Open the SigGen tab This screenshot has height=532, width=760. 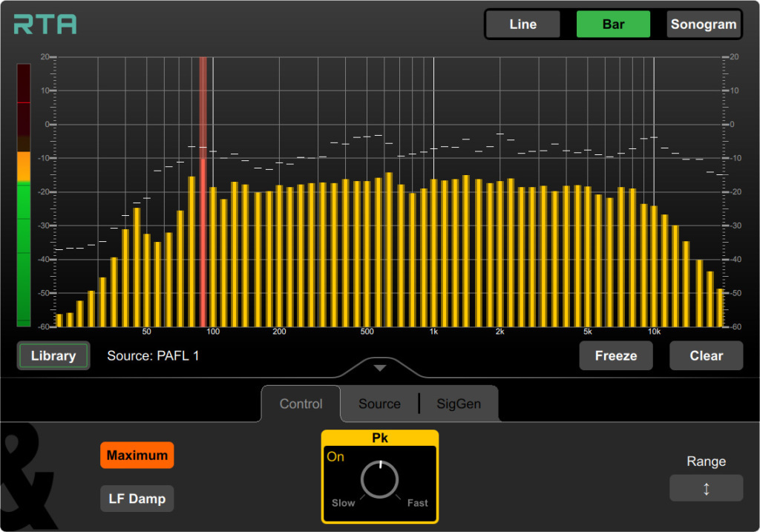[459, 404]
